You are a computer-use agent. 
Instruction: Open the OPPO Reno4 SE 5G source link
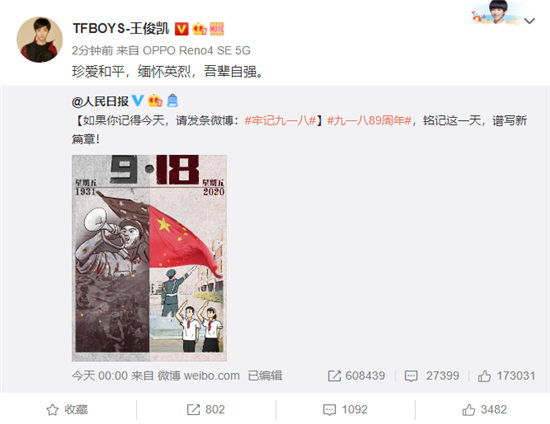(x=197, y=51)
